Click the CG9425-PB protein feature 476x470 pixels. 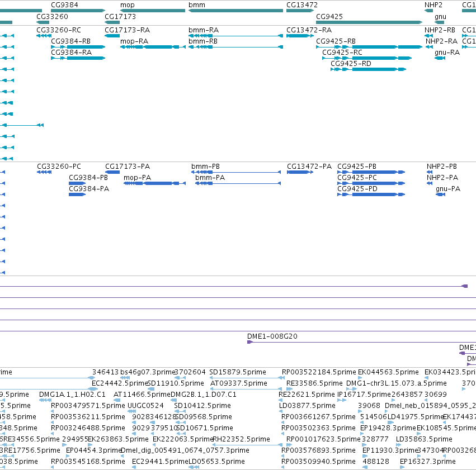(371, 172)
